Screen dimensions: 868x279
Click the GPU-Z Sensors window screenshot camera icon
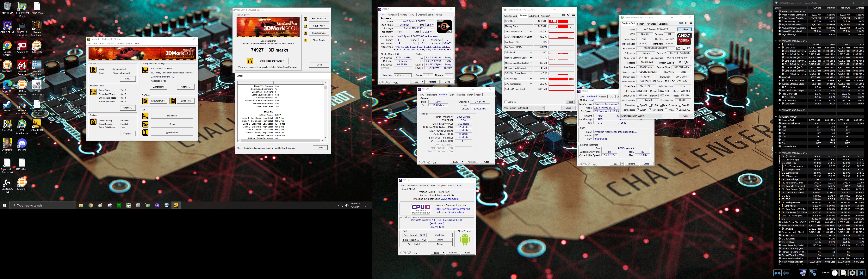pos(563,15)
